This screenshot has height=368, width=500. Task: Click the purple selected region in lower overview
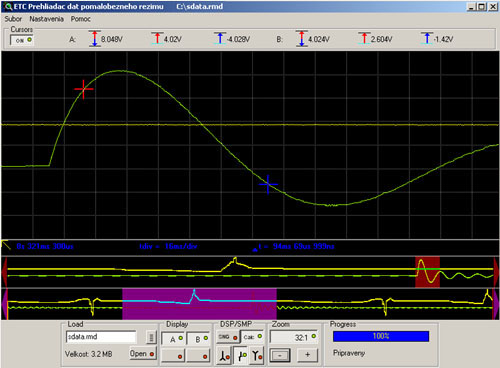pos(199,304)
